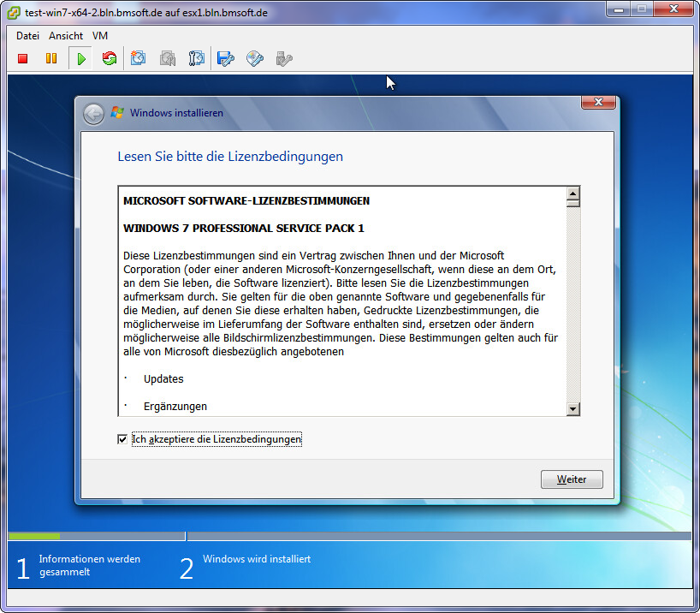
Task: Restart the guest with reset icon
Action: coord(110,58)
